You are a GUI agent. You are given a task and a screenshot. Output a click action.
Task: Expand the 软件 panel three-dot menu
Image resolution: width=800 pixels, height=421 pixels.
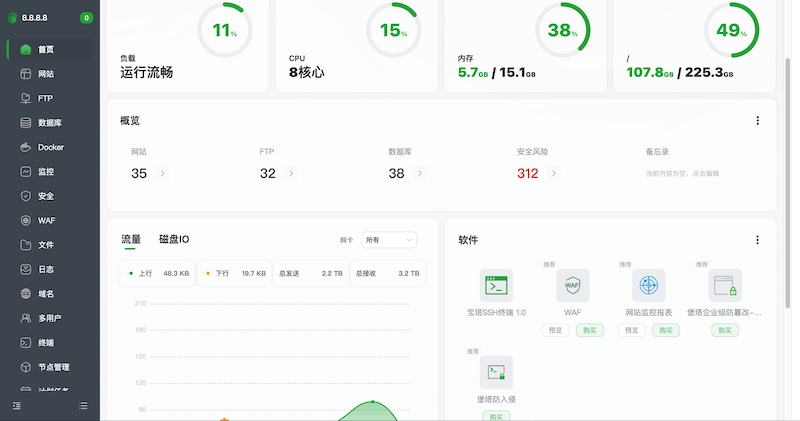click(x=757, y=240)
